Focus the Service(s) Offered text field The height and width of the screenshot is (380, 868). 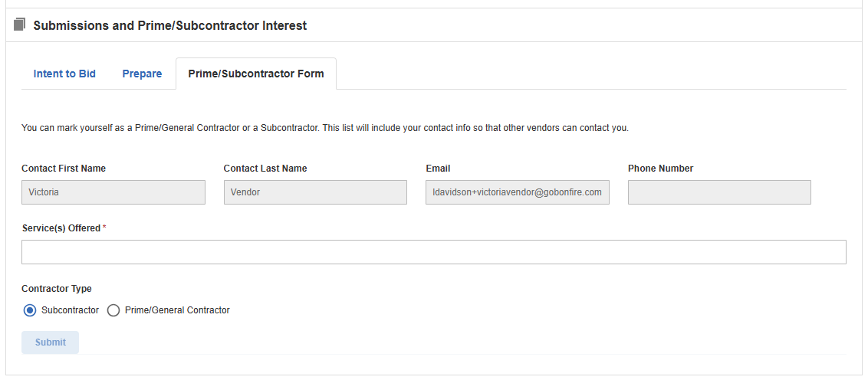pos(434,252)
